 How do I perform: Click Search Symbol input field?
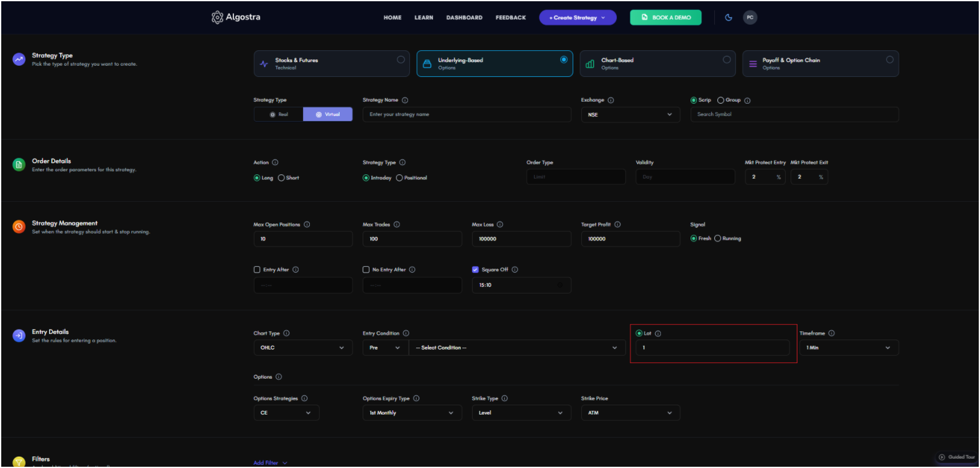[794, 114]
